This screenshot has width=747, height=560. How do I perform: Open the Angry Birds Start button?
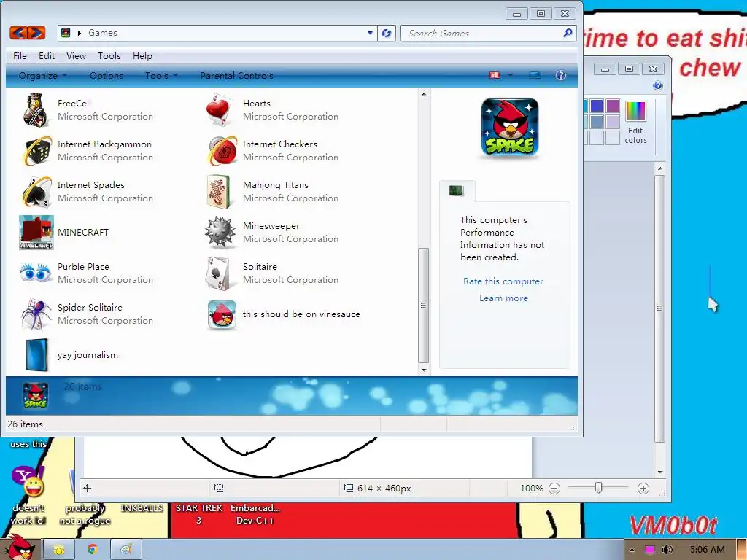click(19, 548)
